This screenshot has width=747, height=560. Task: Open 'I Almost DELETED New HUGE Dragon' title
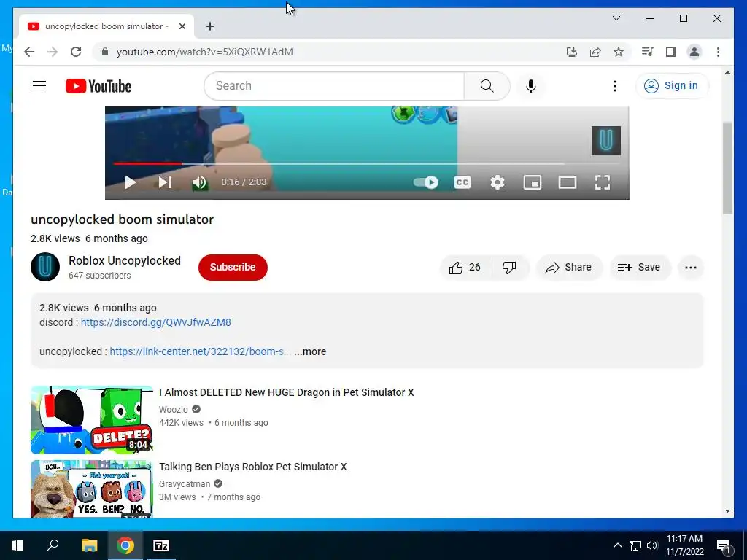[286, 392]
